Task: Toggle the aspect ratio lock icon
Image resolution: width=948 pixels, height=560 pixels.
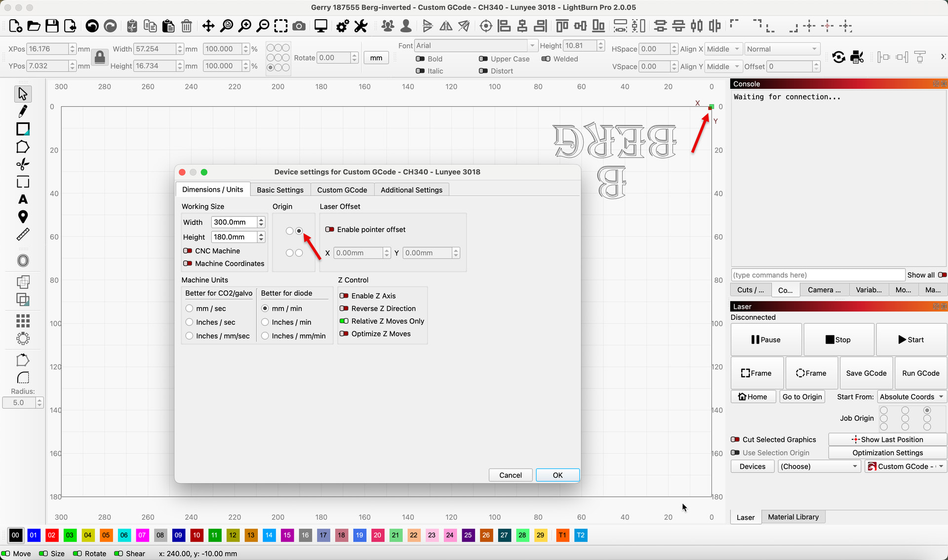Action: (100, 58)
